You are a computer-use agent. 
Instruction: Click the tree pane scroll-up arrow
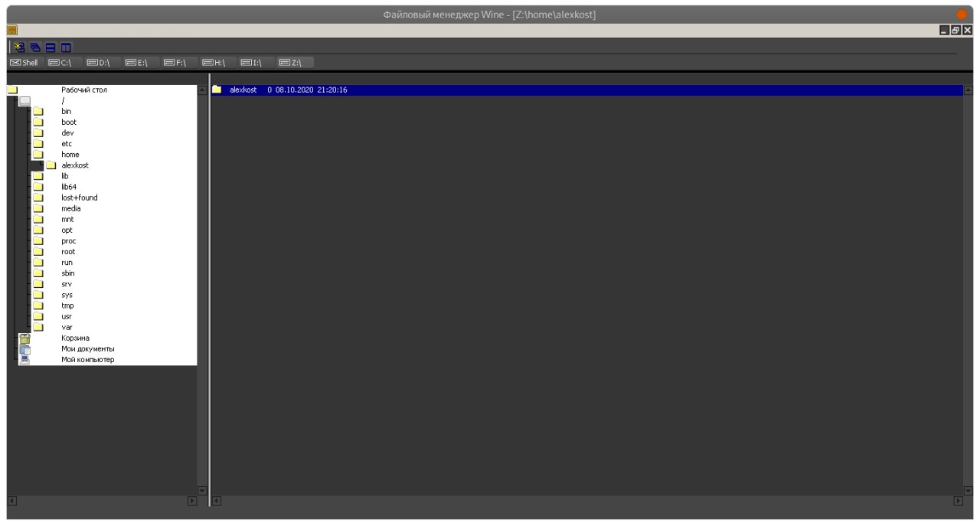(202, 90)
